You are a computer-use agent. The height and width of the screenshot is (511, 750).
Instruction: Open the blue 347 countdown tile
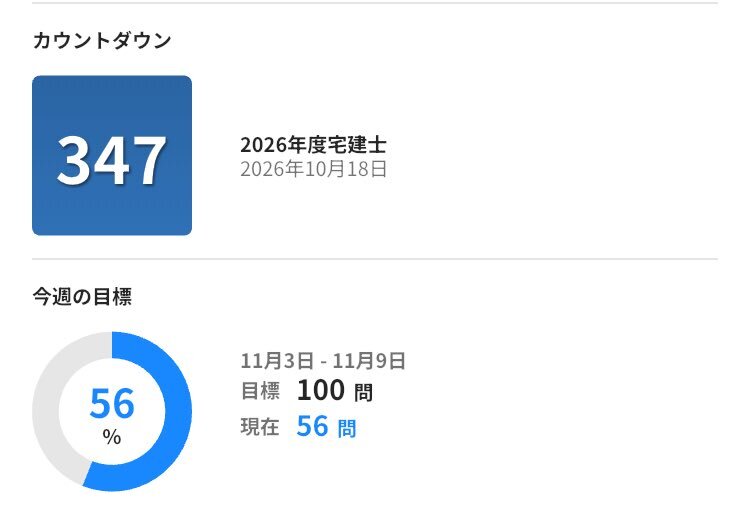pyautogui.click(x=112, y=156)
